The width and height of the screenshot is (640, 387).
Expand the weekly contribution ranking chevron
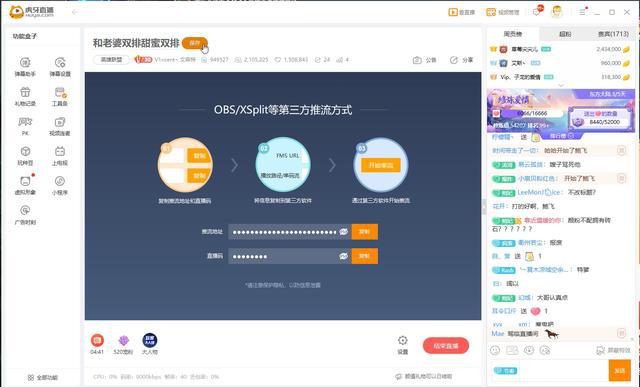[561, 85]
